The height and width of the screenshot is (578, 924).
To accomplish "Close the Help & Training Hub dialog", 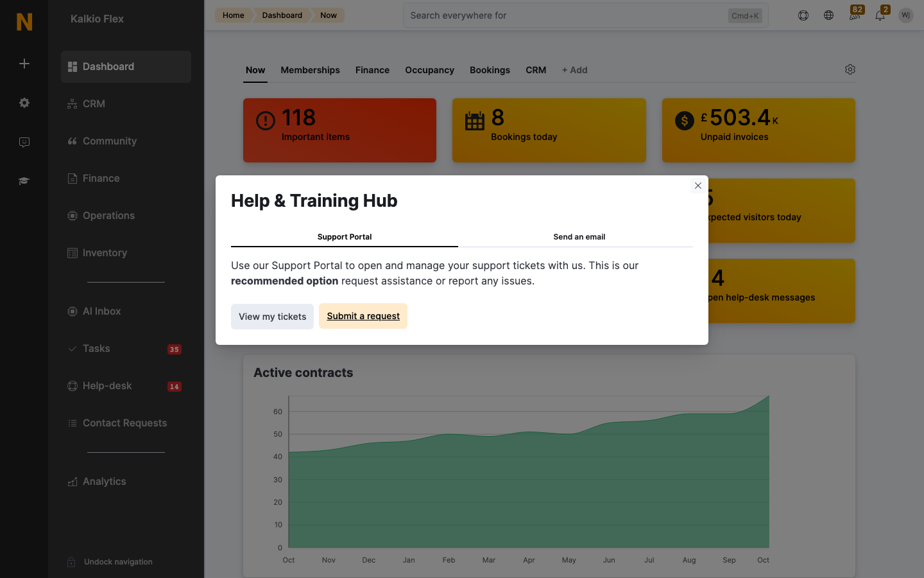I will pos(698,186).
